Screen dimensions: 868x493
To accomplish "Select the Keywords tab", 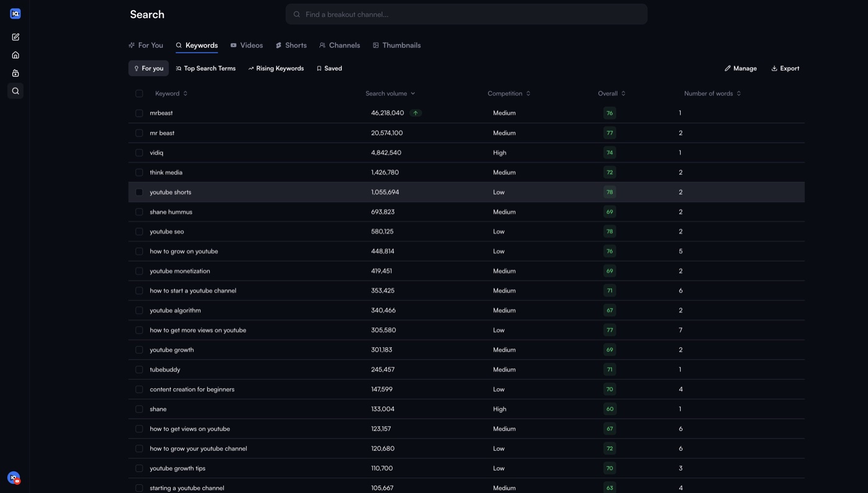I will pos(197,45).
